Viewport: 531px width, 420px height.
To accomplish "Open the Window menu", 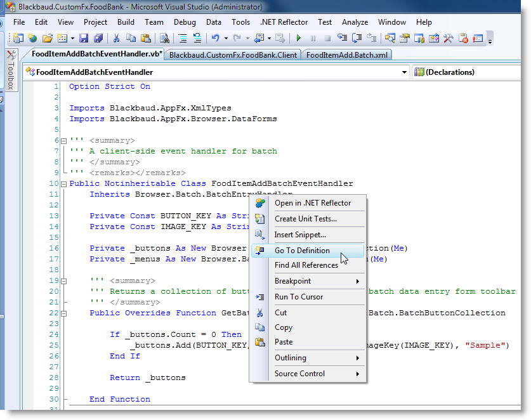I will (392, 22).
